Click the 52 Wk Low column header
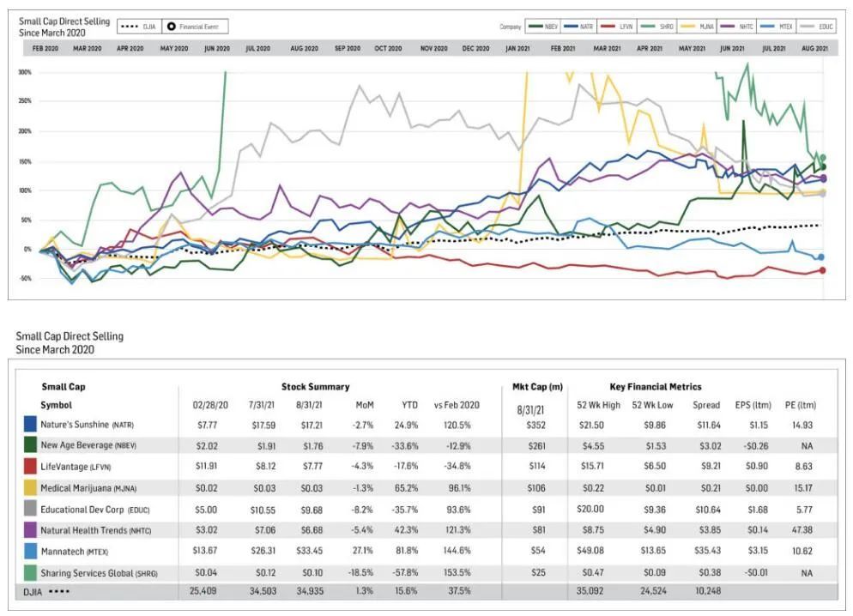 (x=653, y=405)
